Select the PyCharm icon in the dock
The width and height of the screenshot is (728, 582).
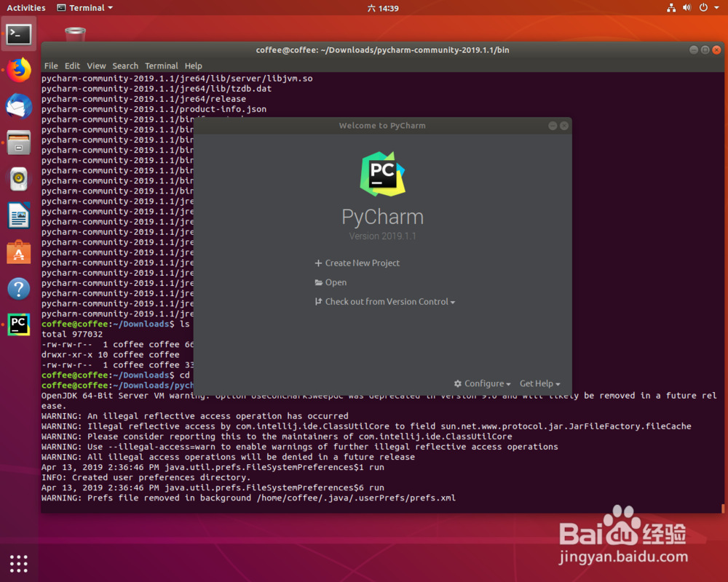click(x=19, y=324)
